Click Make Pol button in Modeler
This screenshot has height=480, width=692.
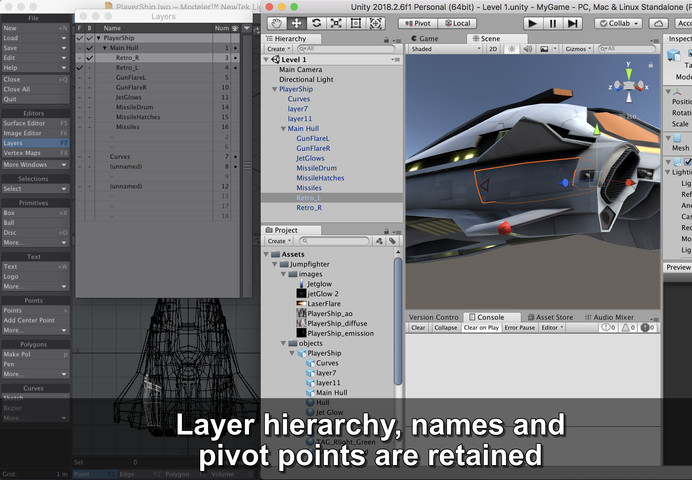(x=35, y=354)
